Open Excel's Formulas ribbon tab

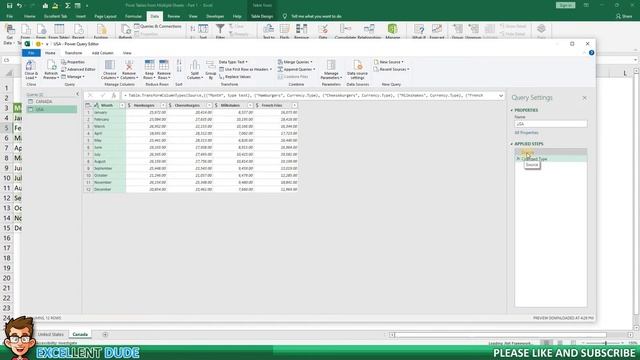pos(133,16)
